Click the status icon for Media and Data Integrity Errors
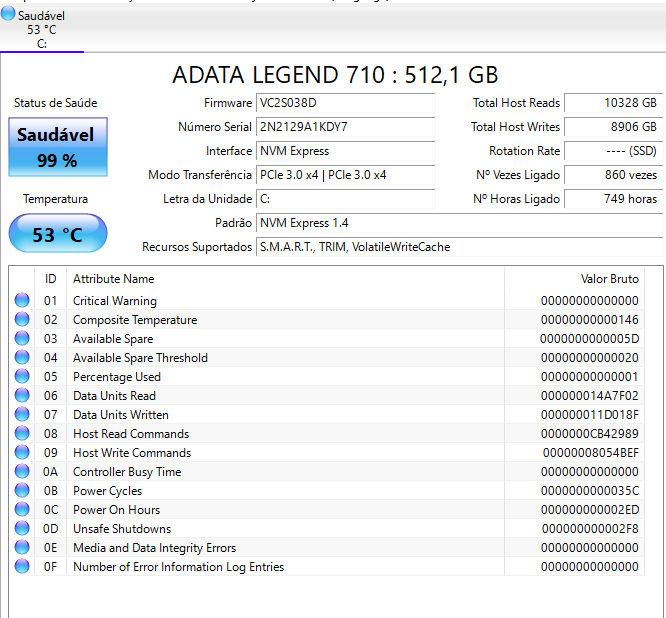Image resolution: width=666 pixels, height=618 pixels. (x=22, y=547)
